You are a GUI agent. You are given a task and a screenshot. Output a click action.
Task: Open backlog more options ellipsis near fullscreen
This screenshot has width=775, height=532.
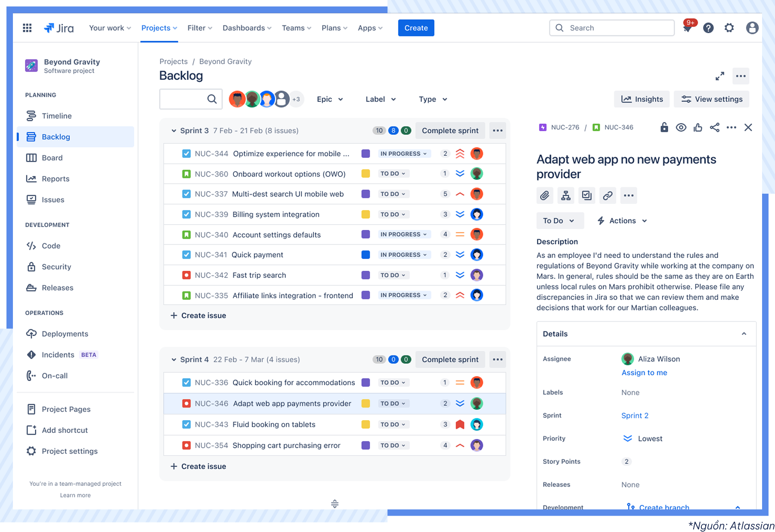741,76
